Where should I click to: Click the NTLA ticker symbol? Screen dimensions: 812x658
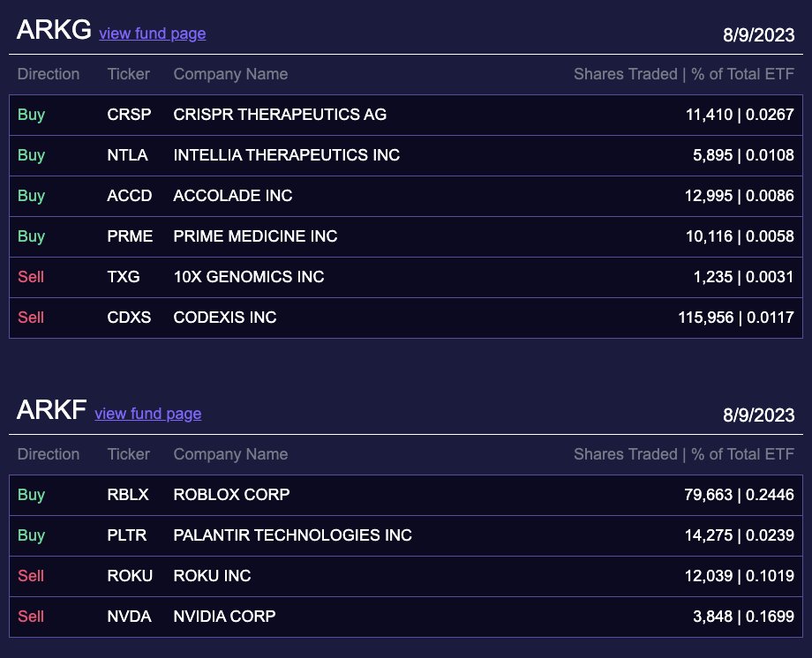coord(127,155)
